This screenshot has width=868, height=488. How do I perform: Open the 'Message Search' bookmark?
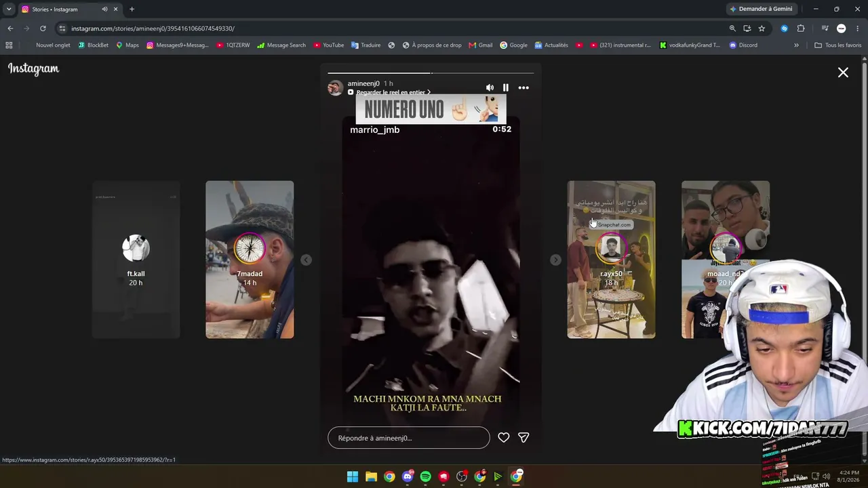click(x=281, y=45)
